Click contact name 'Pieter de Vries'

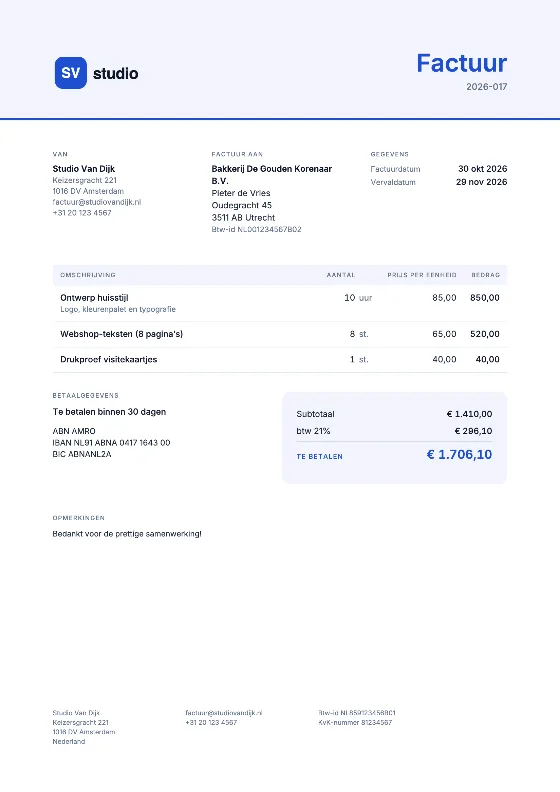coord(241,193)
